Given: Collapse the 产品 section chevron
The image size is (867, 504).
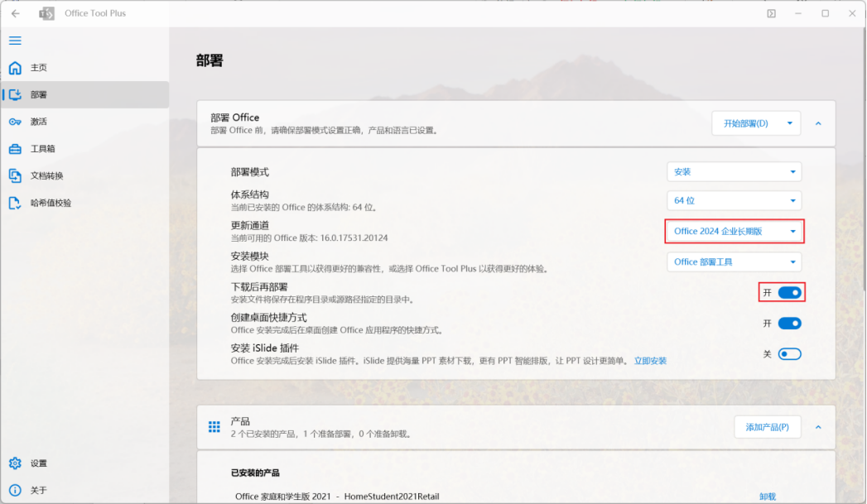Looking at the screenshot, I should (x=818, y=427).
